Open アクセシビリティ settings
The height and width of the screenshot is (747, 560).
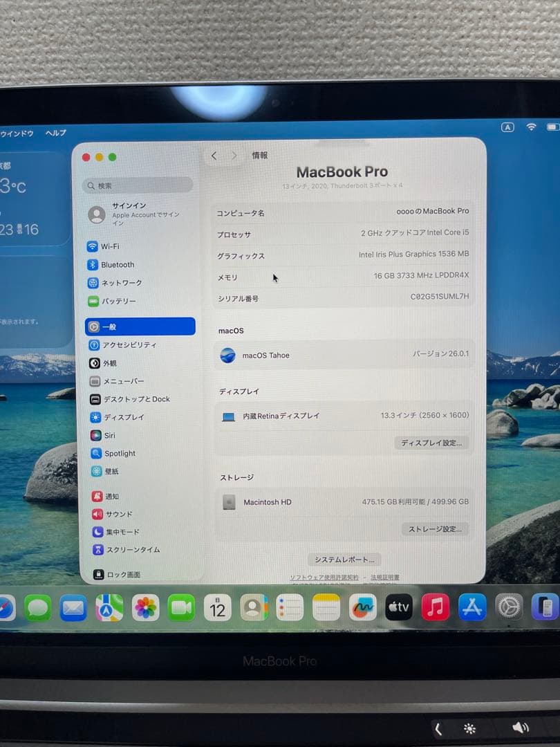click(x=122, y=345)
